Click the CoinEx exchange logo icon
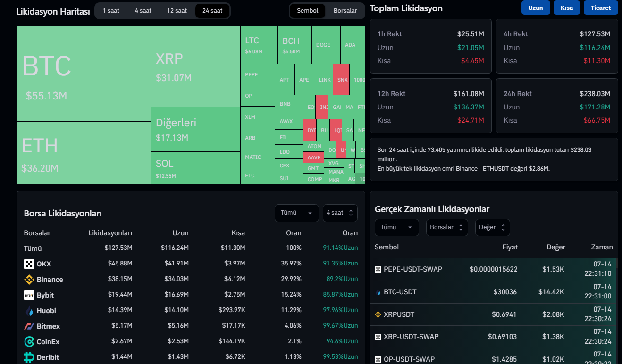Screen dimensions: 622x364 29,342
